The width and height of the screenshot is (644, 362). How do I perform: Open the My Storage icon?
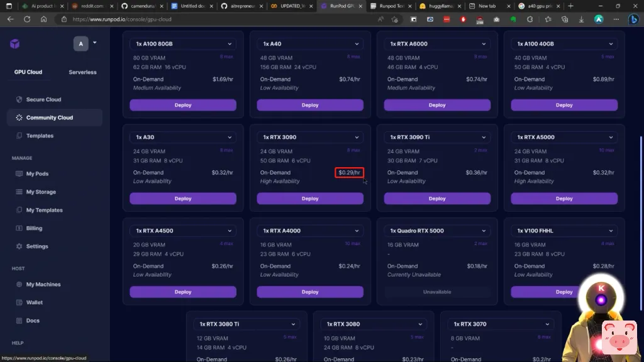(x=19, y=192)
